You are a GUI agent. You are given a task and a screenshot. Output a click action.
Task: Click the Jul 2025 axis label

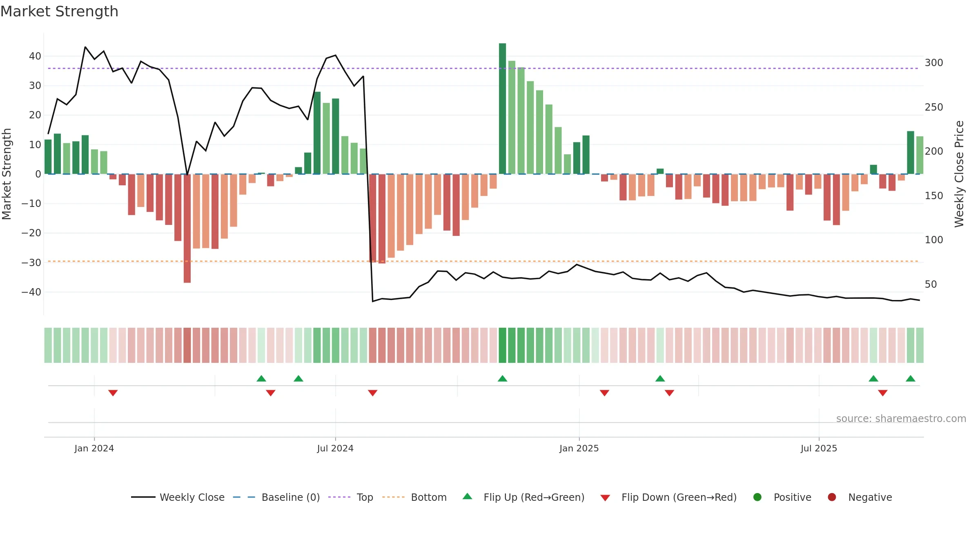[819, 448]
